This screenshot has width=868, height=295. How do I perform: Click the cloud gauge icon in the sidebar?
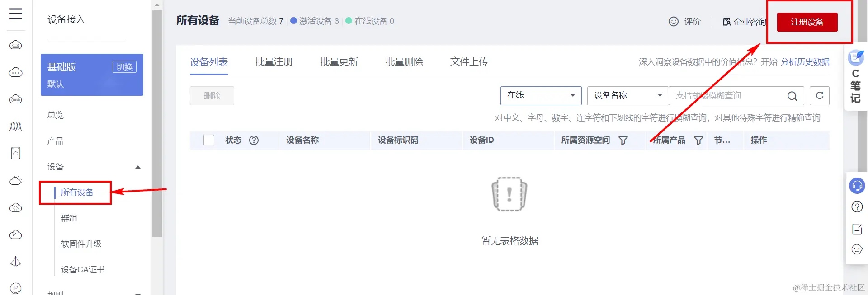(16, 234)
